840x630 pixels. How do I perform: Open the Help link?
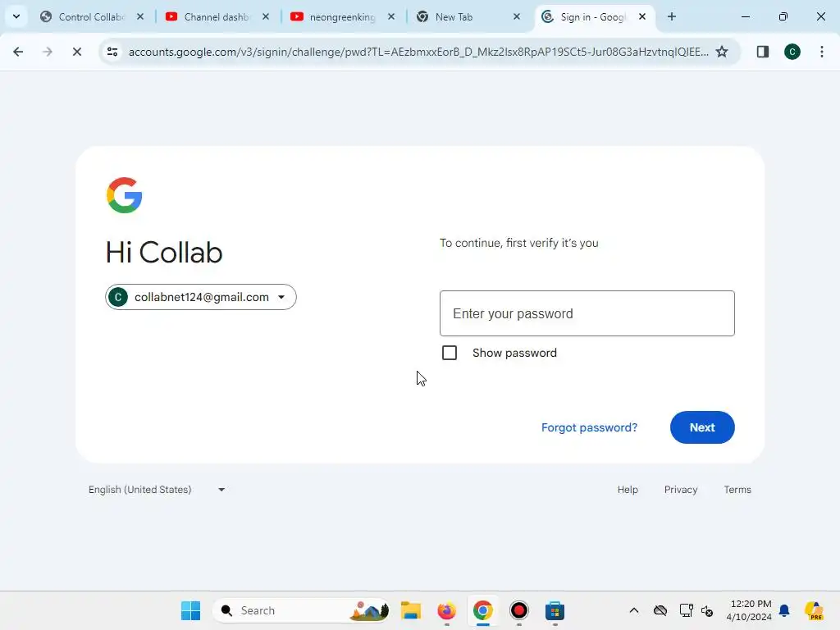[x=628, y=490]
